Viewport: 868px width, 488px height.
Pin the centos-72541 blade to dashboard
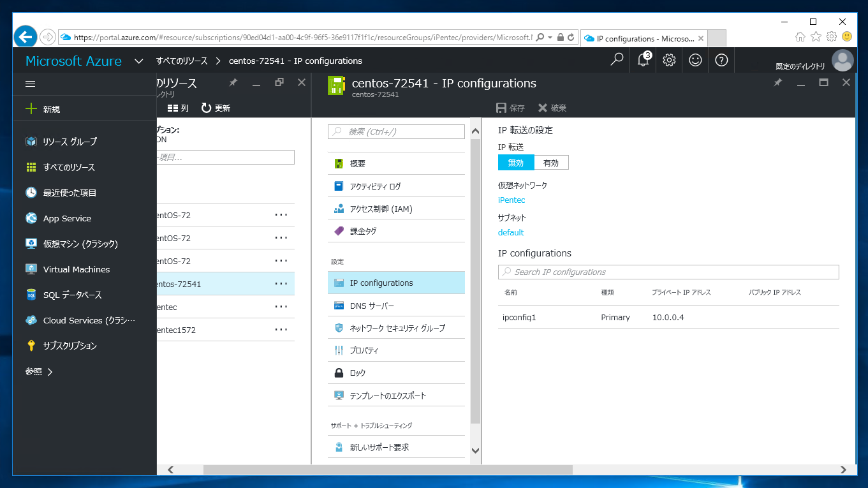click(x=777, y=82)
